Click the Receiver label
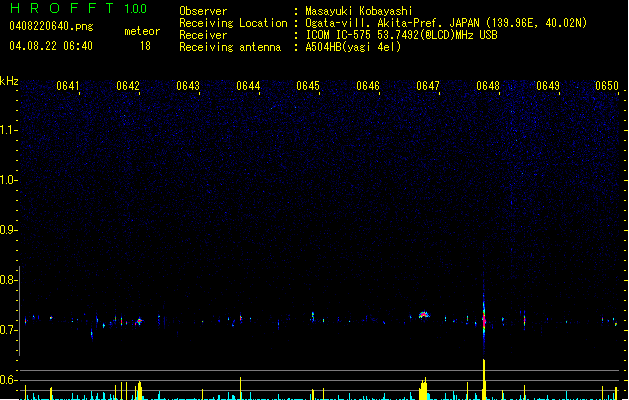Image resolution: width=629 pixels, height=400 pixels. click(x=203, y=35)
